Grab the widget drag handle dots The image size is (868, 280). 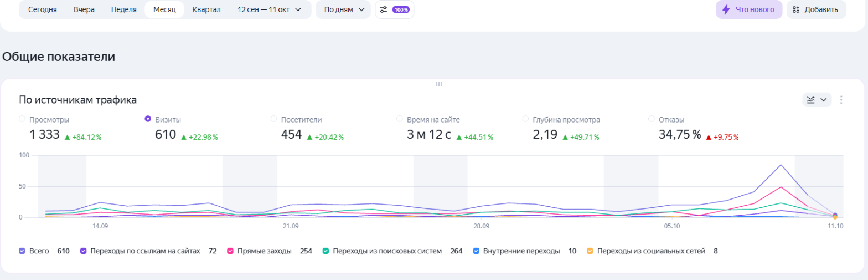point(439,84)
